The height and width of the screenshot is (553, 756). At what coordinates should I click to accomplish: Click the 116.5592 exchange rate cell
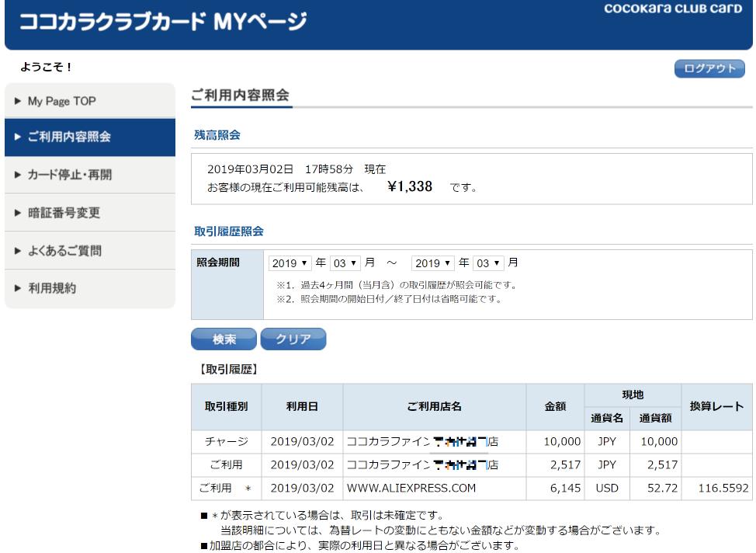pos(716,489)
